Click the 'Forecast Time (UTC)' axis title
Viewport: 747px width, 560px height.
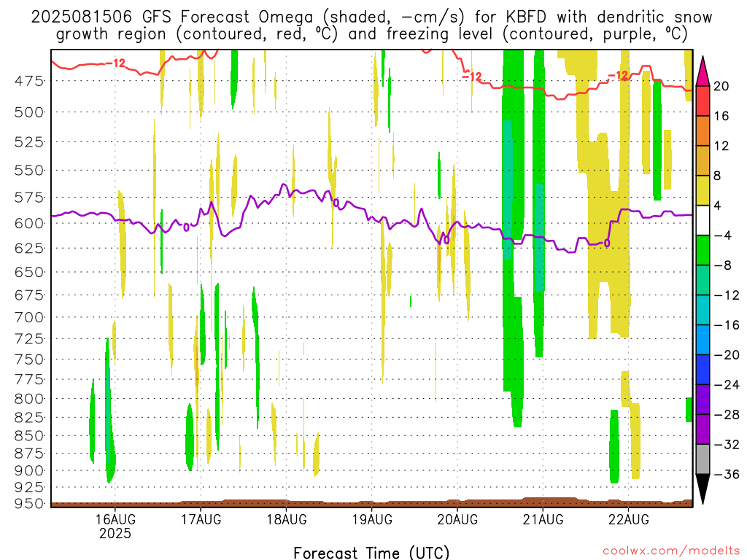coord(371,553)
